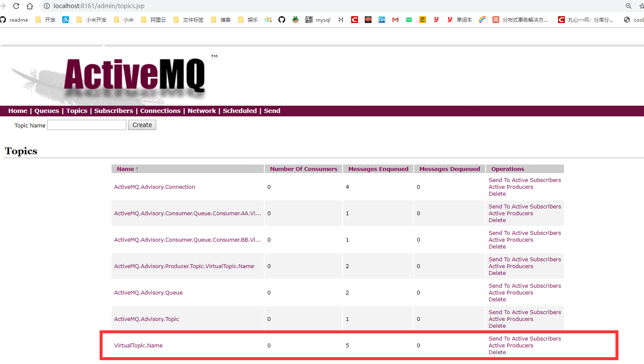
Task: Open the Advisory Consumer.AA topic link
Action: [x=188, y=214]
